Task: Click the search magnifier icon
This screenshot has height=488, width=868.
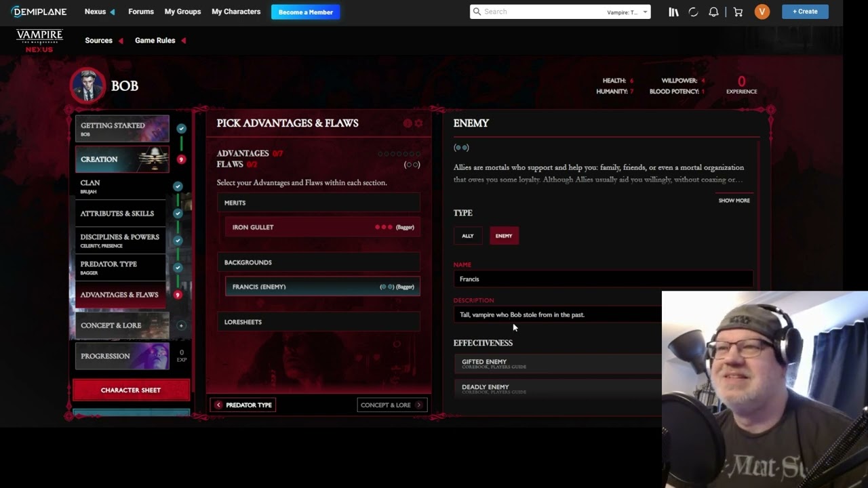Action: pos(477,12)
